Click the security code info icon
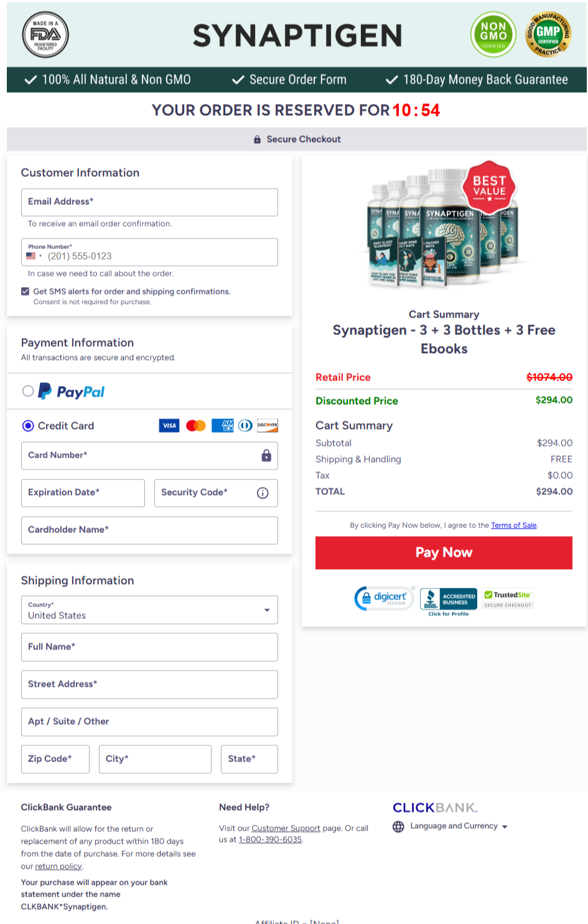 263,493
